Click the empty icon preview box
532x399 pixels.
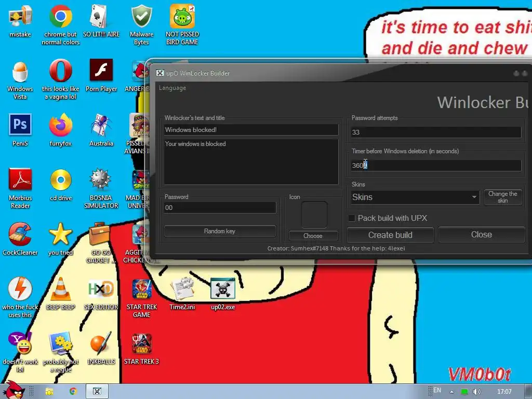click(x=314, y=215)
